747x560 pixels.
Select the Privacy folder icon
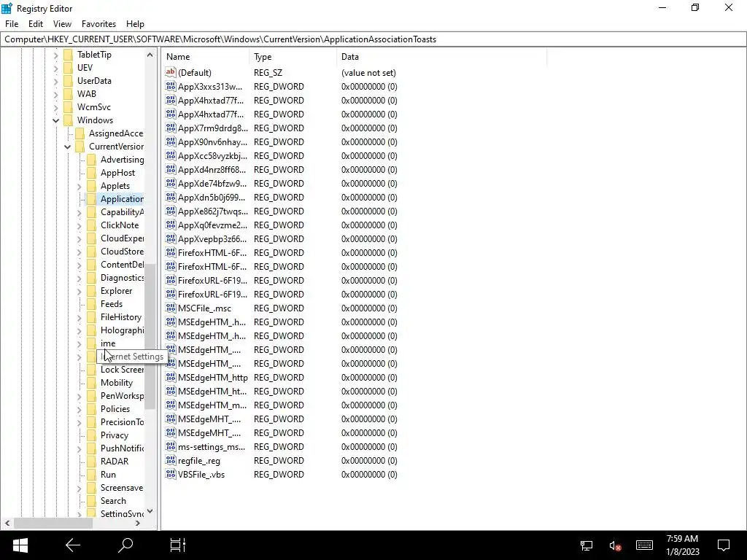91,435
